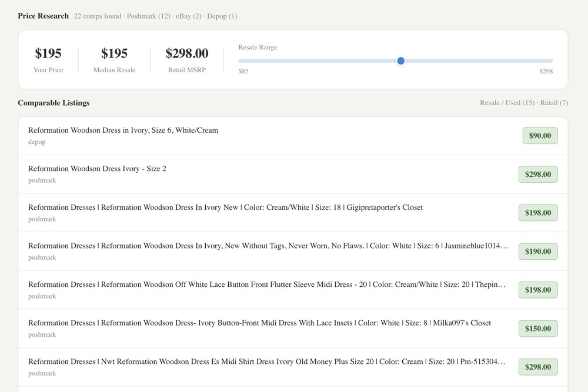Click the $198.00 badge on Off White Lace listing
588x392 pixels.
point(538,290)
